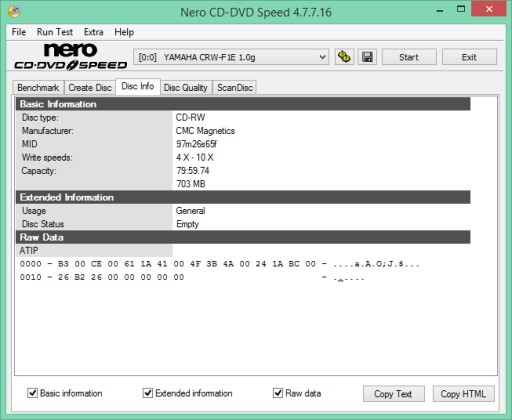512x420 pixels.
Task: Open the ScanDisc tab
Action: [x=235, y=88]
